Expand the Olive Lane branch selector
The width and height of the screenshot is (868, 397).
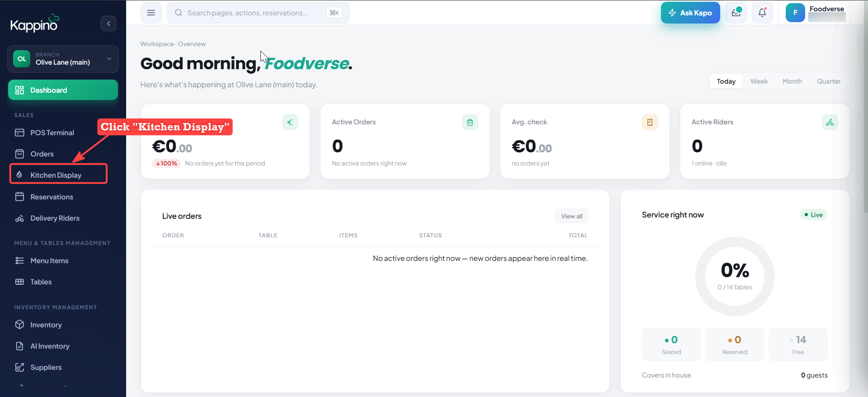[63, 59]
